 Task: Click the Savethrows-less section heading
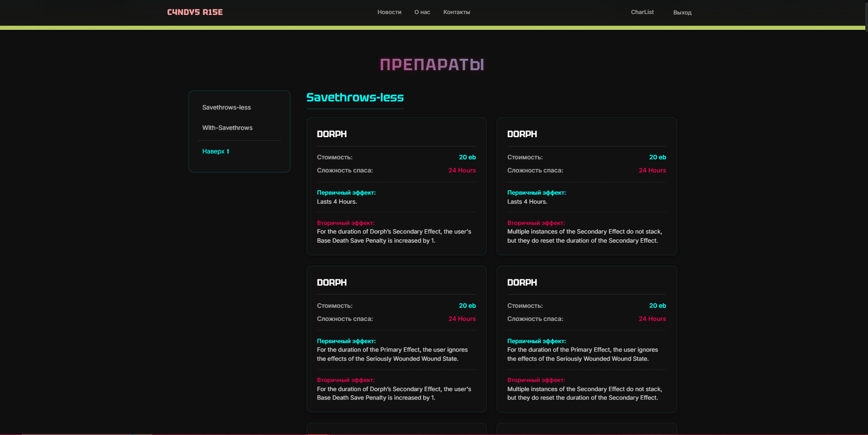coord(355,97)
